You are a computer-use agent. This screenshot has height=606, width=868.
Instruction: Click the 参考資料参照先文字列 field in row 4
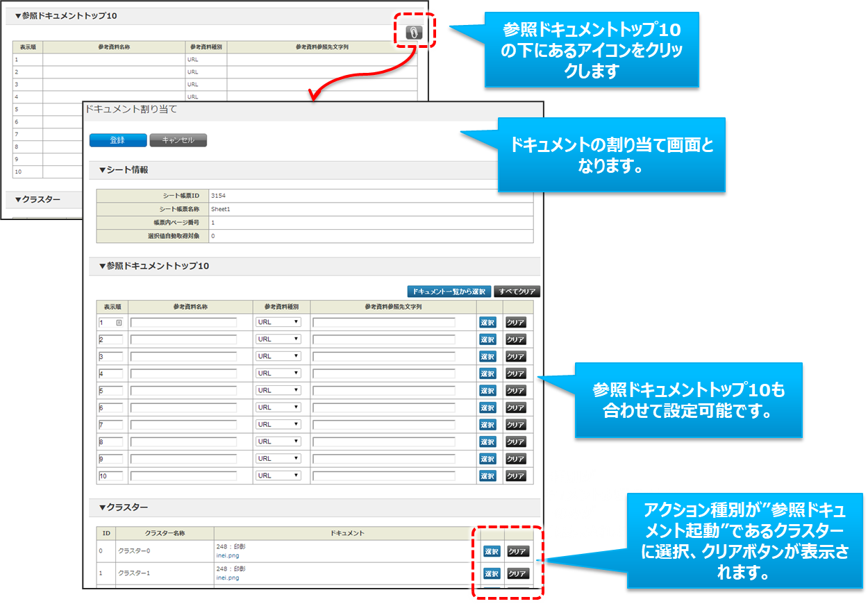[x=383, y=373]
